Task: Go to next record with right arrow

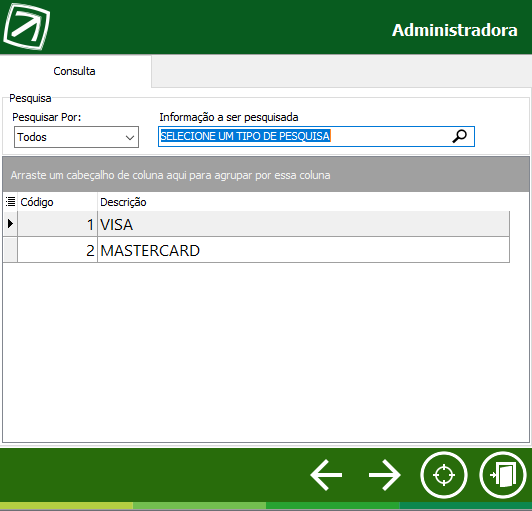Action: (x=385, y=475)
